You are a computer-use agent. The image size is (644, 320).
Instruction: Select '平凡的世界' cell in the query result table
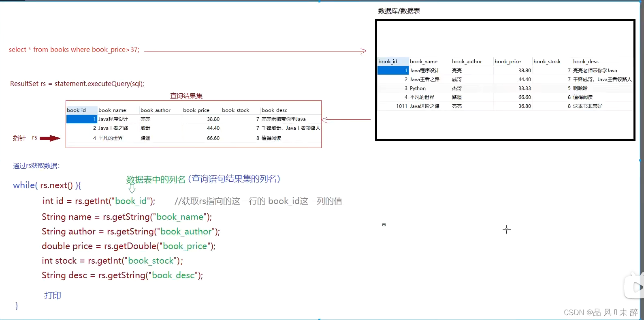point(110,138)
